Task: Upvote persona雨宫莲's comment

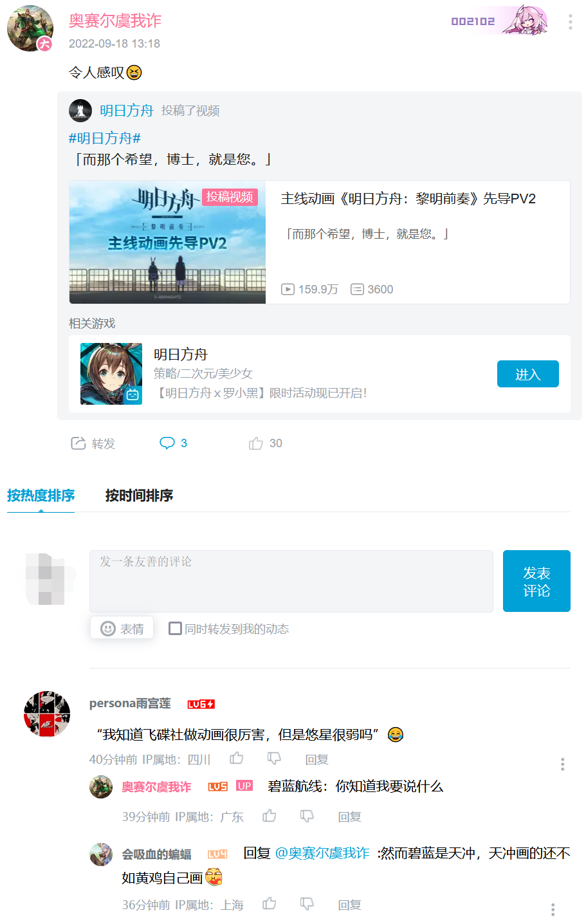Action: pyautogui.click(x=237, y=759)
